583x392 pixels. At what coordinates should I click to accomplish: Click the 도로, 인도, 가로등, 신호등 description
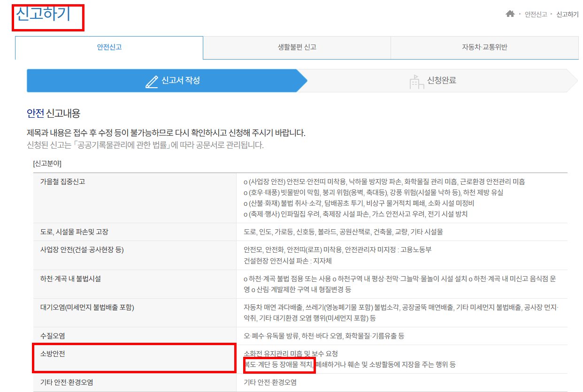click(343, 232)
